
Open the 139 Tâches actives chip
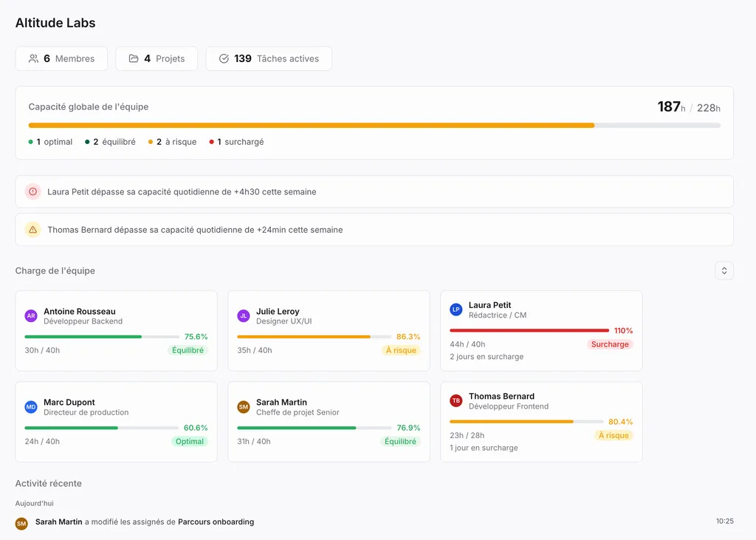(x=269, y=58)
